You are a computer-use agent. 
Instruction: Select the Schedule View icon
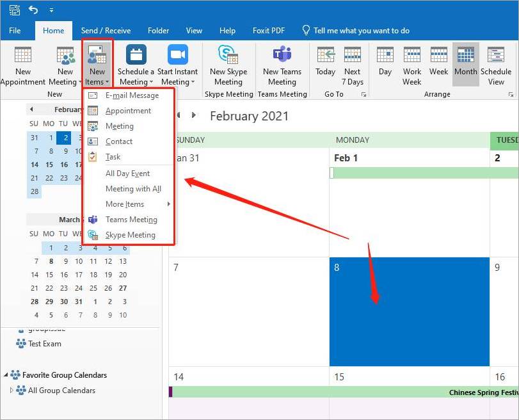[x=496, y=56]
